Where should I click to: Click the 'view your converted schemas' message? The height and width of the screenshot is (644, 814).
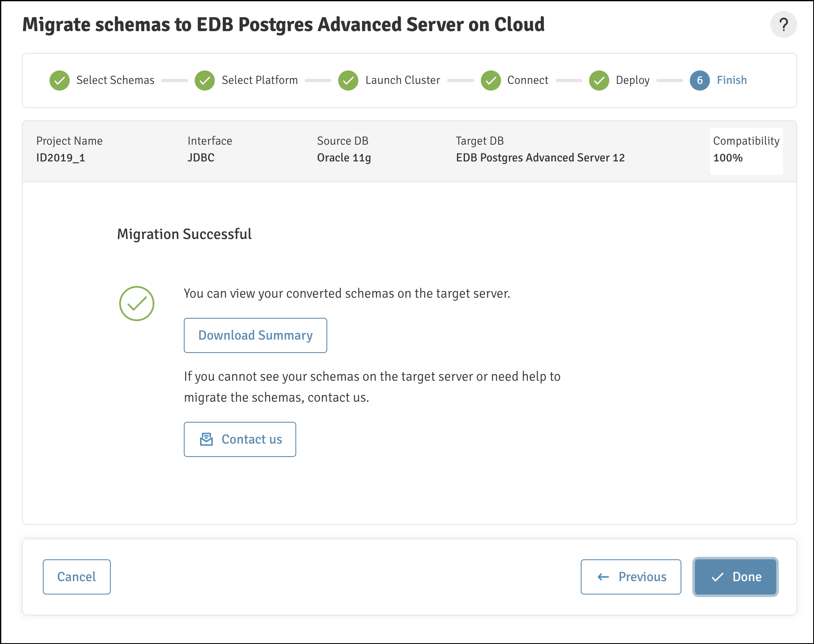click(347, 293)
